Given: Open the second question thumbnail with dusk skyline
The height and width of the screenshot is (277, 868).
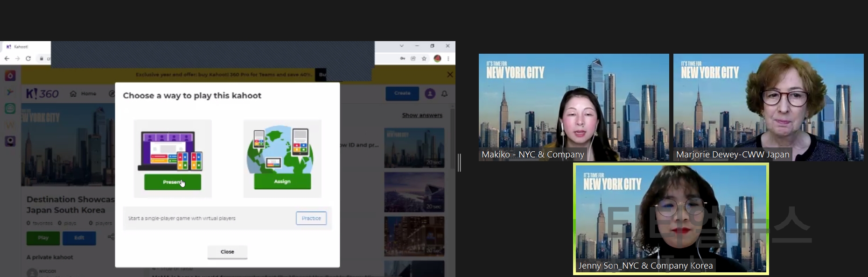Looking at the screenshot, I should point(414,192).
